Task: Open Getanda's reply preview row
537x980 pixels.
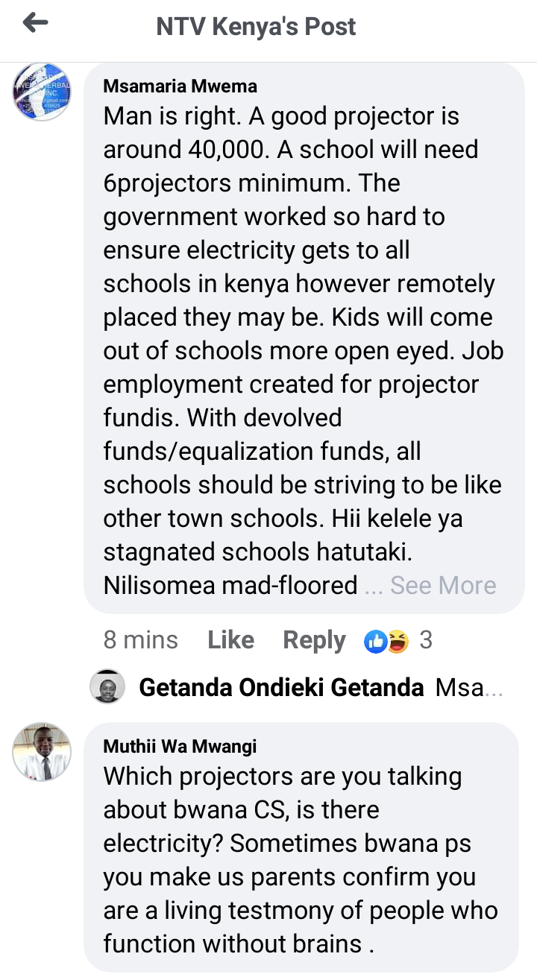Action: 297,686
